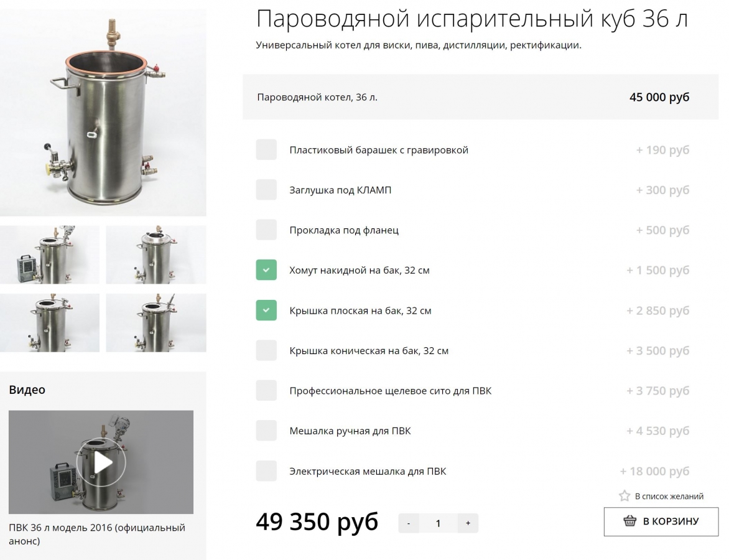Add product with В КОРЗИНУ button
729x560 pixels.
[661, 521]
